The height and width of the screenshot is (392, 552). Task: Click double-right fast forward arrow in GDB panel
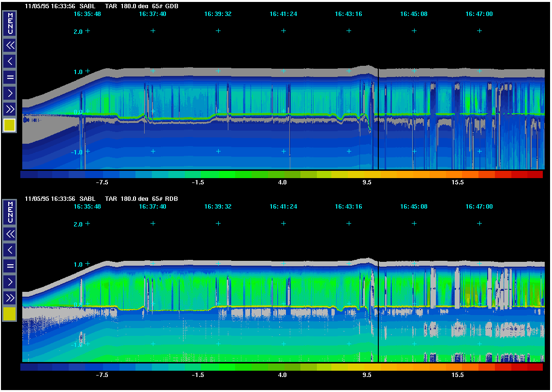point(10,108)
